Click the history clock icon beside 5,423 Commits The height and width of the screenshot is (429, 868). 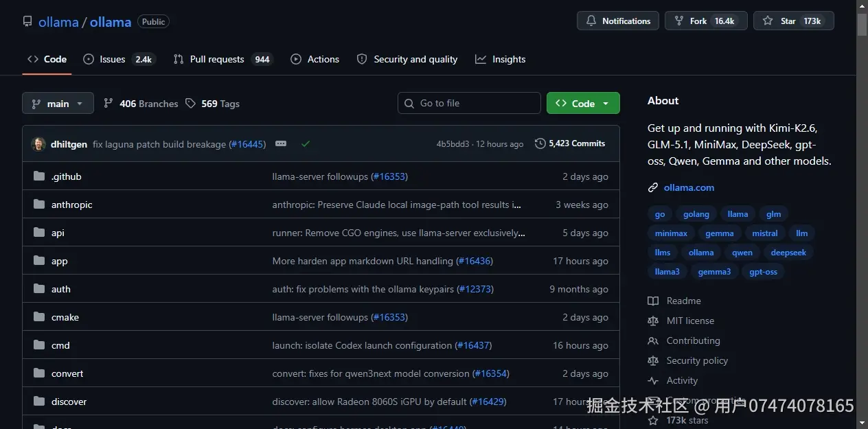point(540,143)
